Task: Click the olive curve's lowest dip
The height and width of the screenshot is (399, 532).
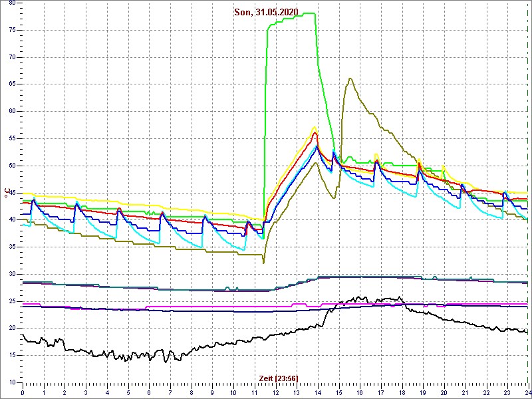Action: point(263,263)
